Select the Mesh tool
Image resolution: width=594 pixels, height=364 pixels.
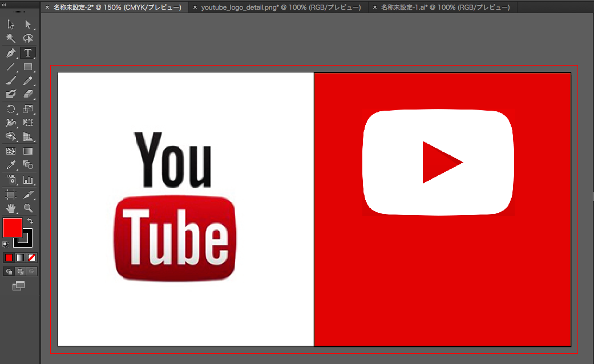[x=11, y=151]
